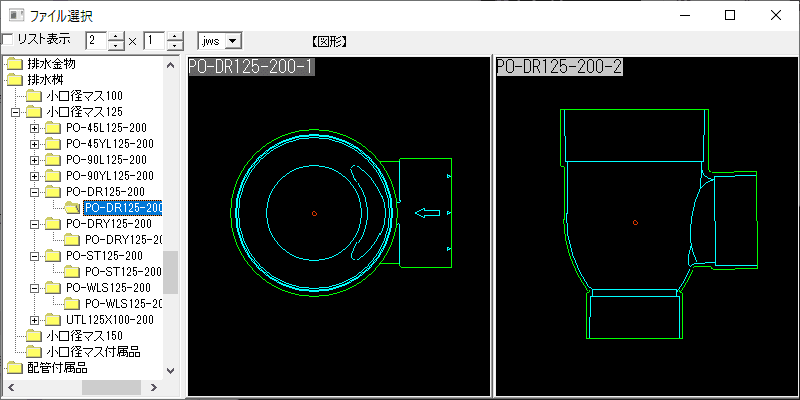Viewport: 800px width, 400px height.
Task: Expand the PO-90YL125-200 tree node
Action: click(x=35, y=176)
